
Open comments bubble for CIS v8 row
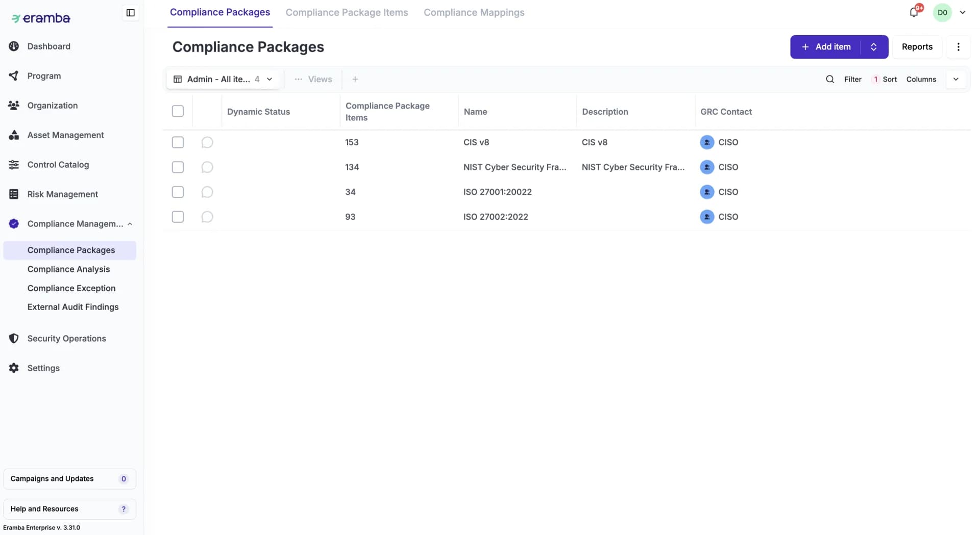coord(207,142)
